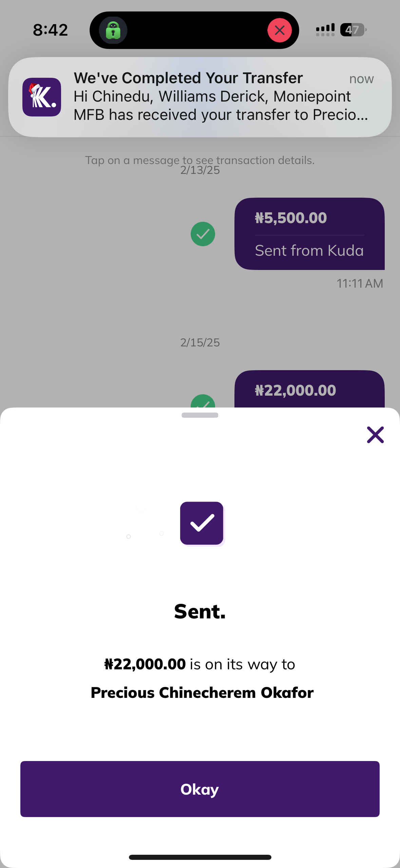The image size is (400, 868).
Task: Open the ₦22,000.00 transaction bubble
Action: (x=309, y=390)
